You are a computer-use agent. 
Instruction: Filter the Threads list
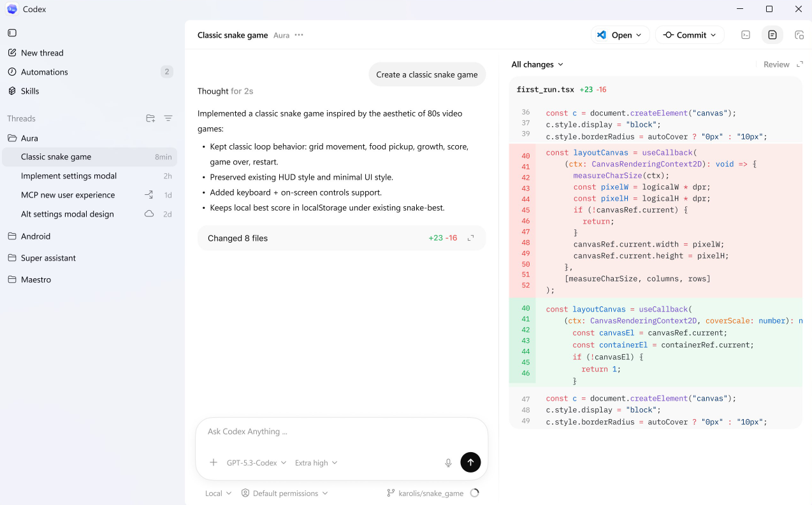pos(168,118)
